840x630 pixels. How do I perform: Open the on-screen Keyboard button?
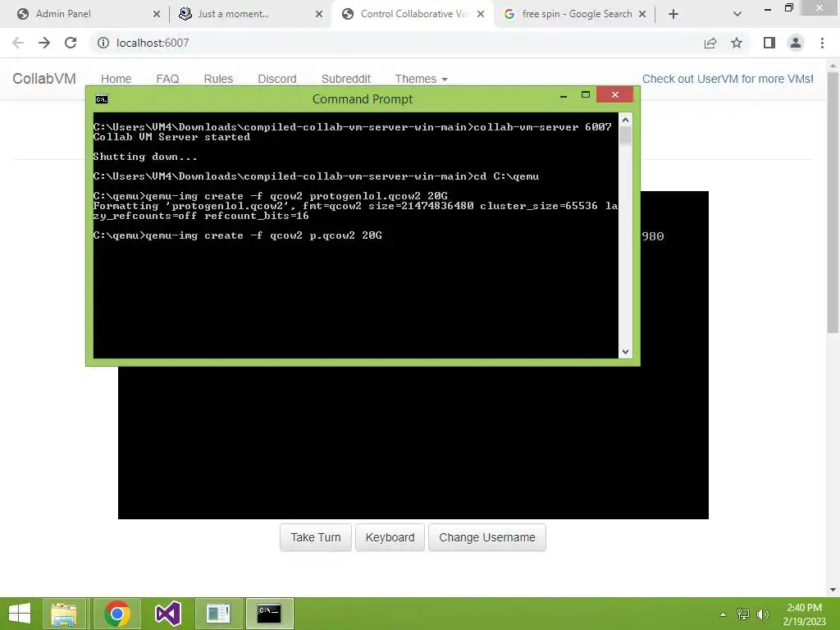(390, 537)
